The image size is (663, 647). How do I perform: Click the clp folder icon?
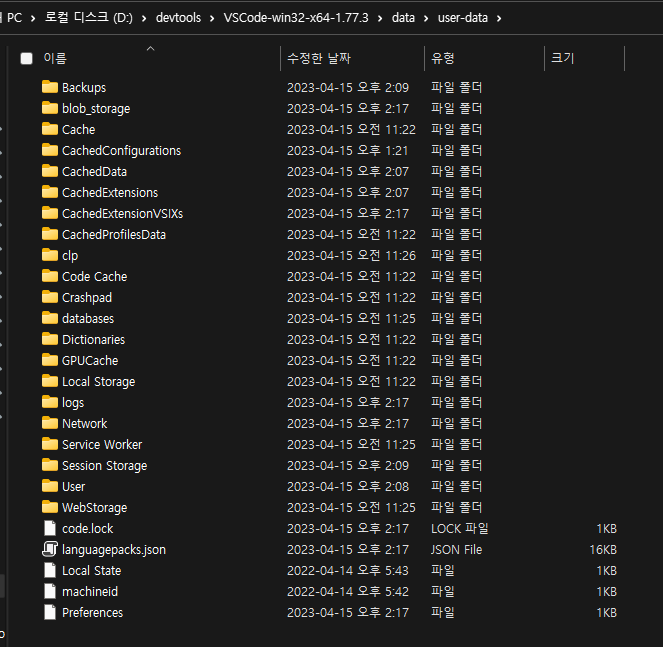tap(50, 255)
